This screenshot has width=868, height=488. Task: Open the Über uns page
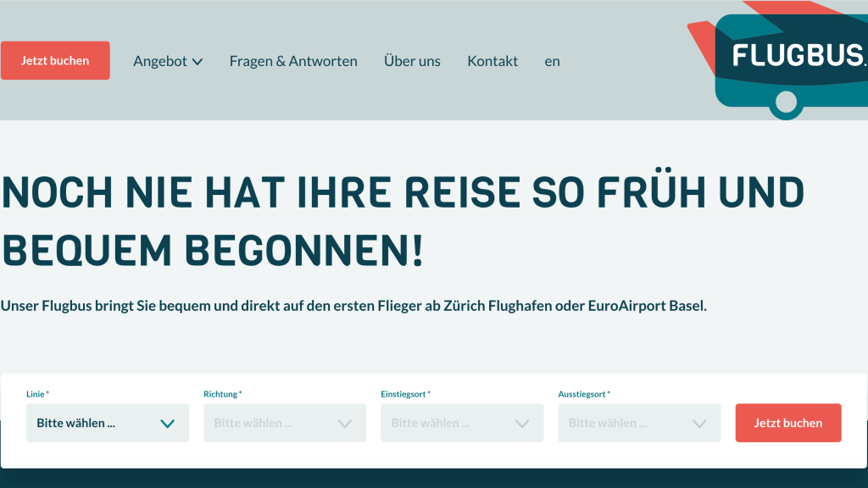tap(412, 61)
